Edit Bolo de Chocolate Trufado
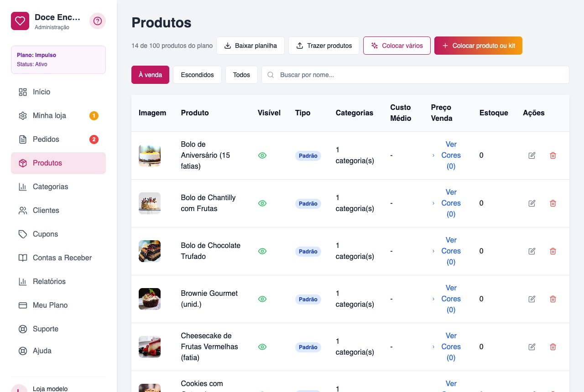584x392 pixels. pyautogui.click(x=532, y=251)
